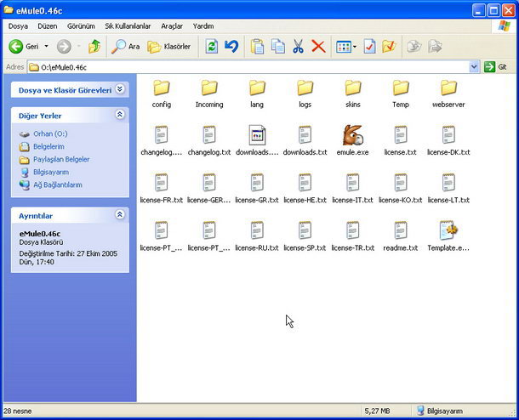Select the readme.txt file
519x420 pixels.
coord(401,236)
